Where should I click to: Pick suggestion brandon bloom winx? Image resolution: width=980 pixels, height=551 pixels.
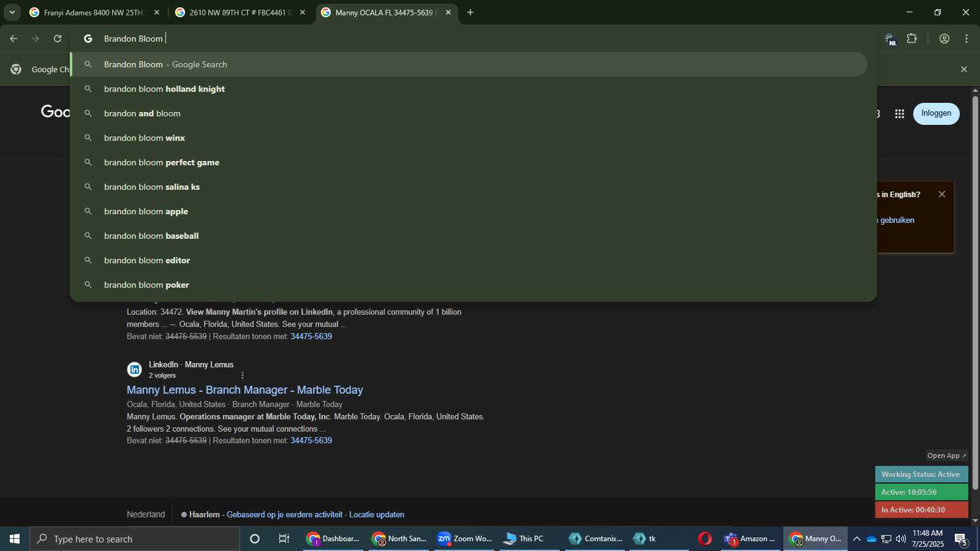(469, 138)
